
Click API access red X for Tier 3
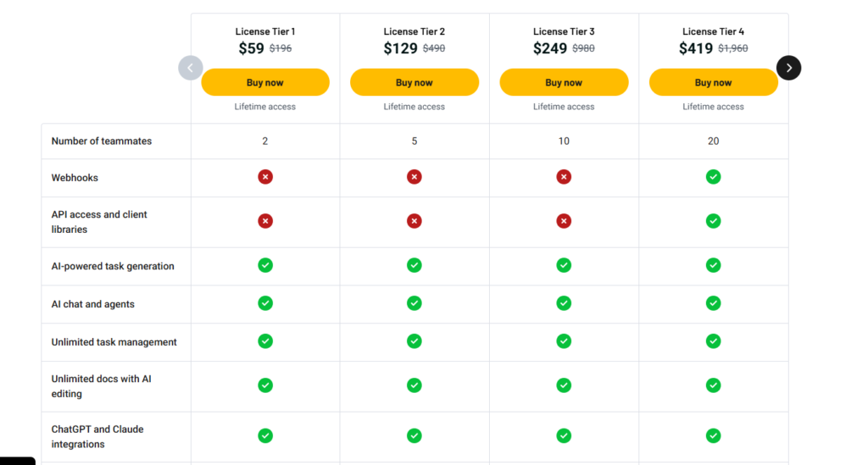coord(564,221)
